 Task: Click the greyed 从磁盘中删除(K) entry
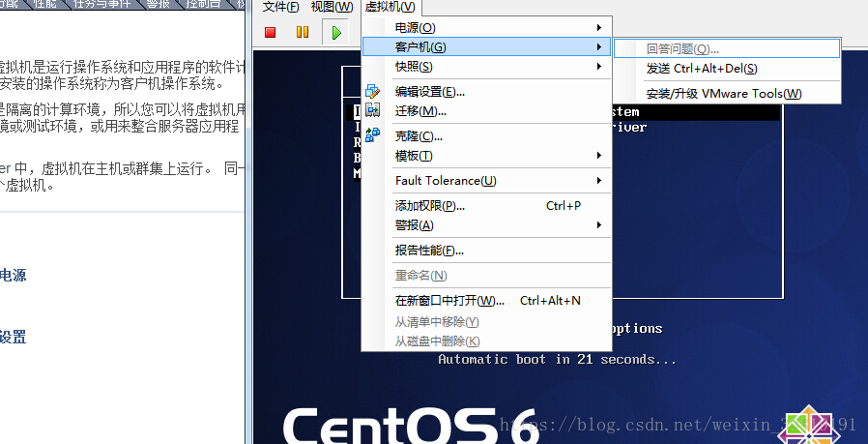486,340
